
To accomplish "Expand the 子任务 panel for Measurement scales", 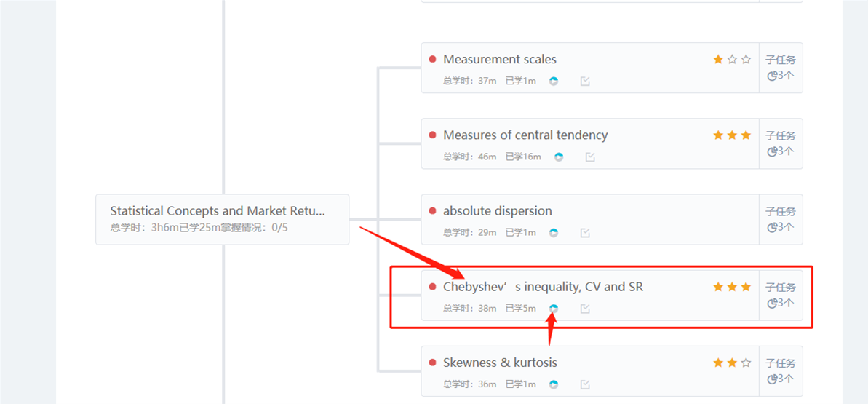I will tap(781, 68).
